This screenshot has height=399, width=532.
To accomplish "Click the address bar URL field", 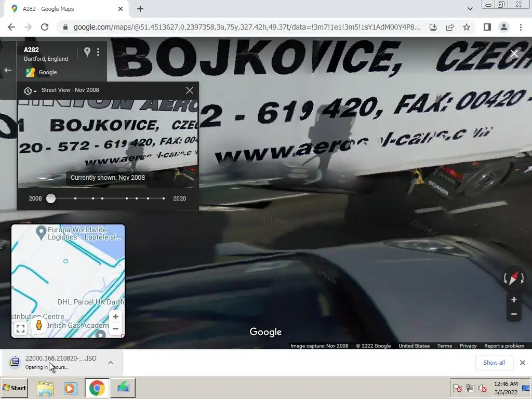I will 247,27.
